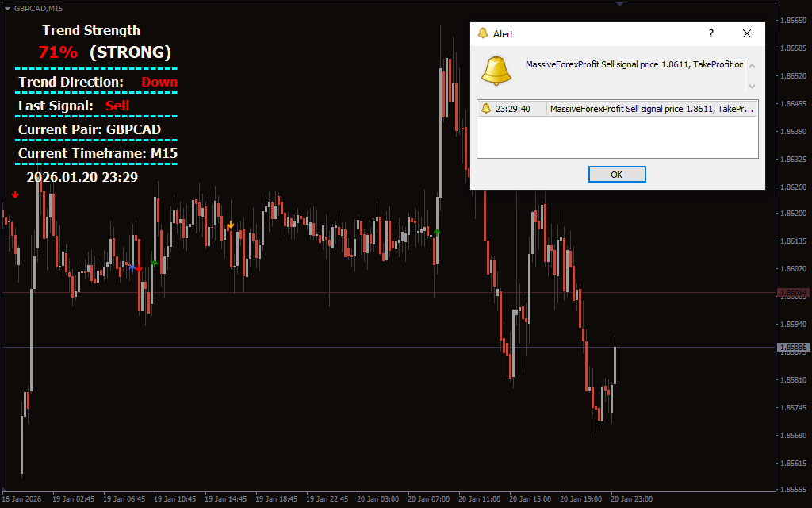
Task: Expand the GBPCAD,M15 chart dropdown triangle
Action: pos(7,8)
